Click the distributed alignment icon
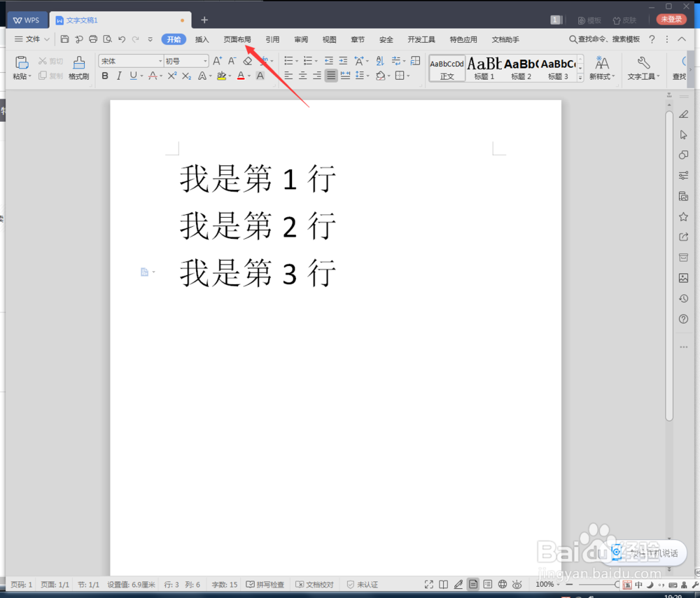Viewport: 700px width, 598px height. tap(345, 76)
